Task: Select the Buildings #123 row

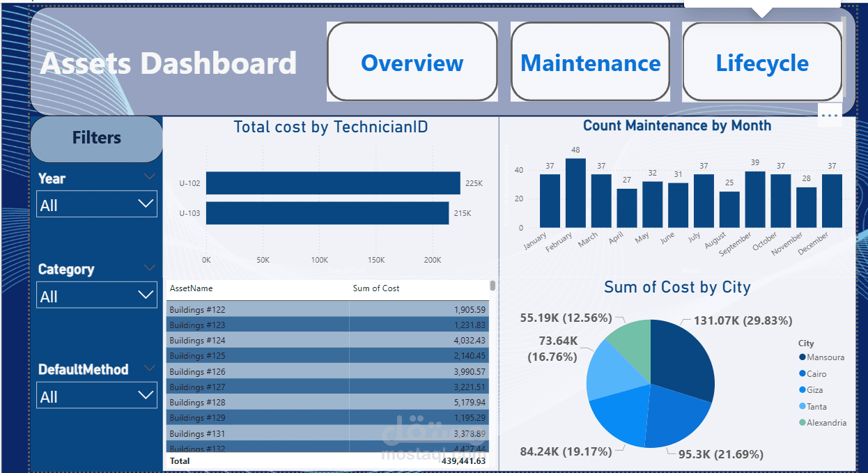Action: (327, 325)
